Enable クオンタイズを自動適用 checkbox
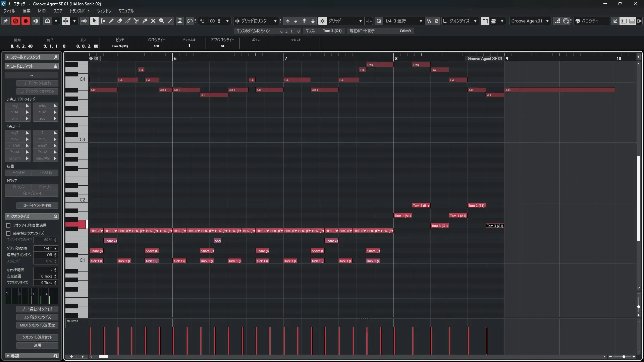 [8, 226]
